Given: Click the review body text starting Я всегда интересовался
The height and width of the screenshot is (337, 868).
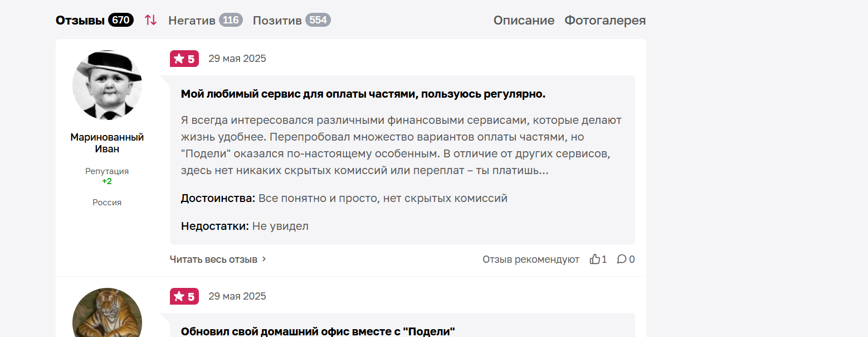Looking at the screenshot, I should (401, 145).
